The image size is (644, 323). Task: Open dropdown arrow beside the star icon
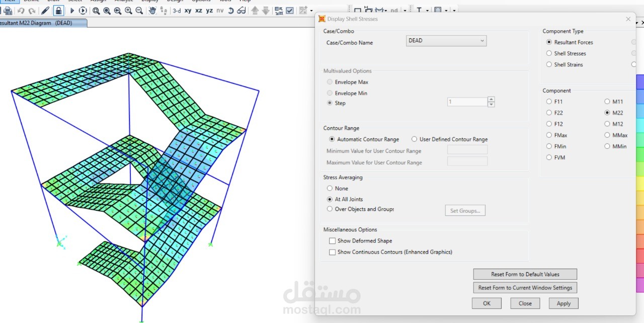311,11
